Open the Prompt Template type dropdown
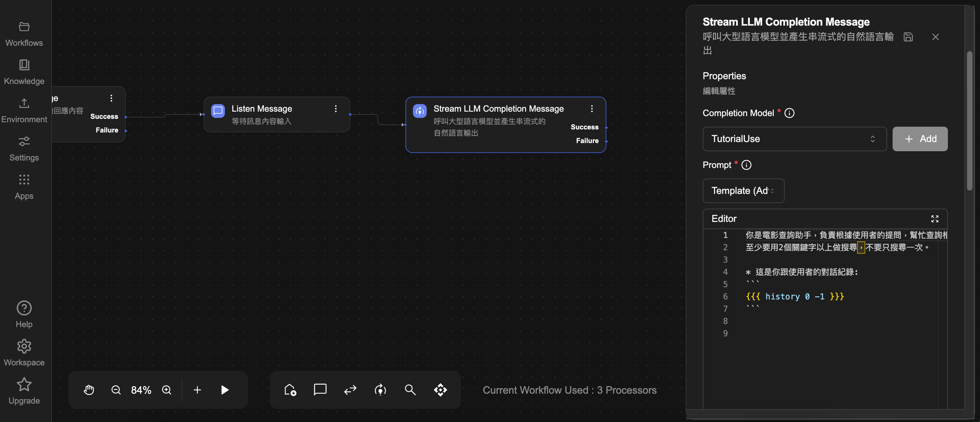This screenshot has height=422, width=980. coord(743,191)
